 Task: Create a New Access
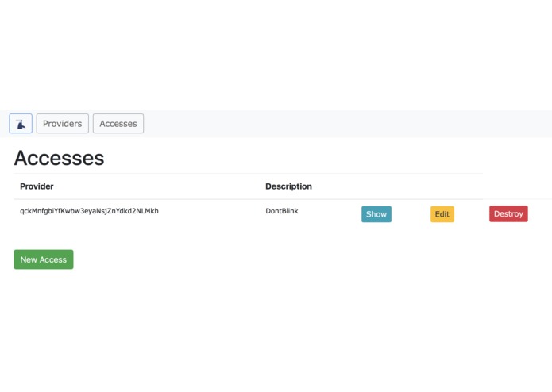[x=44, y=259]
